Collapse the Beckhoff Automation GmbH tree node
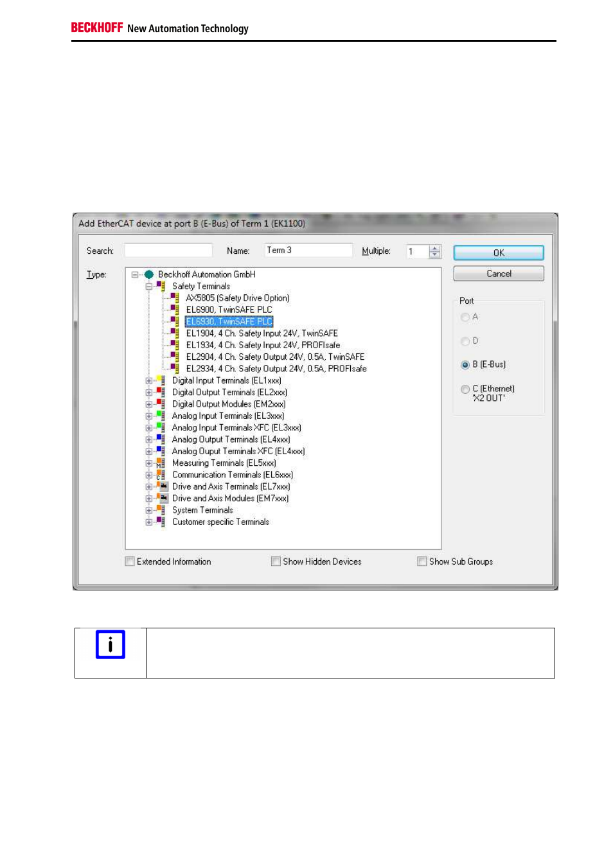This screenshot has width=613, height=868. 135,274
